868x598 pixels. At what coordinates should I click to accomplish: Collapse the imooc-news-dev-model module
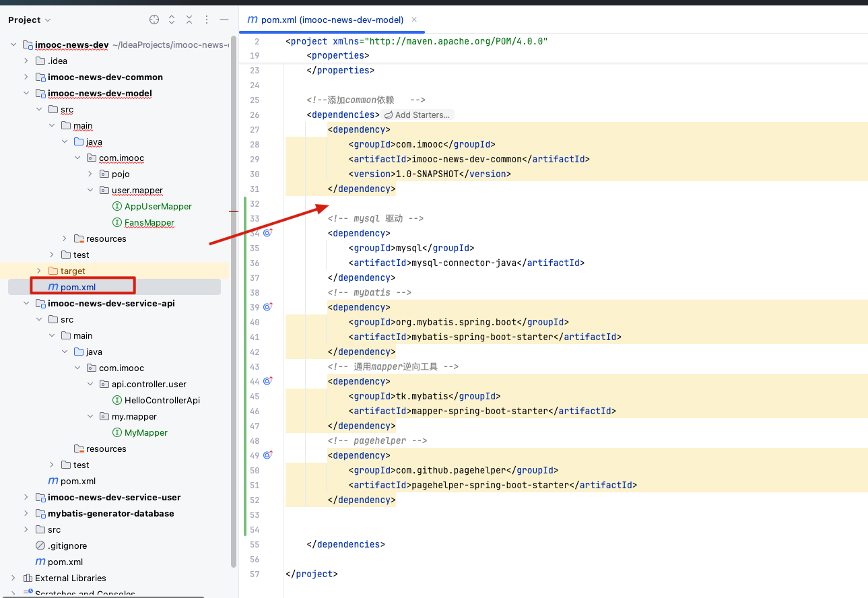tap(26, 94)
